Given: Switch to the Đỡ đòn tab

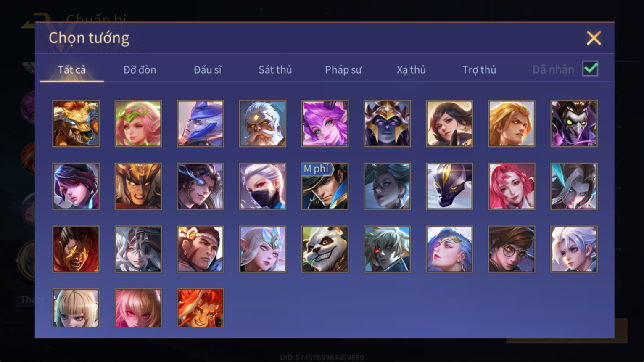Looking at the screenshot, I should pos(140,70).
